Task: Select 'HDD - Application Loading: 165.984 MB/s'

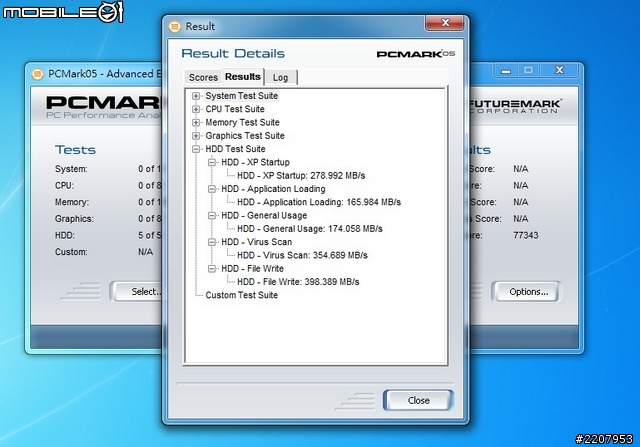Action: click(x=319, y=202)
